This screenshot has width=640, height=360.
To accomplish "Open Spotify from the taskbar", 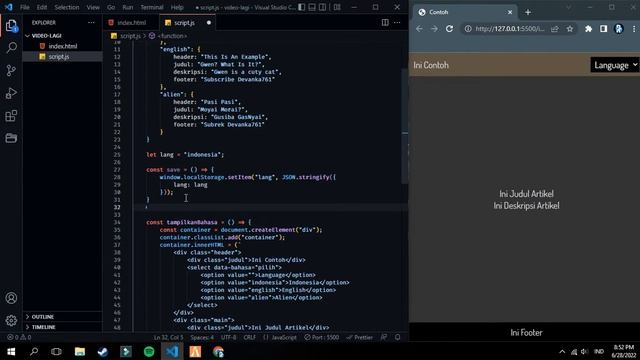I will pos(149,351).
